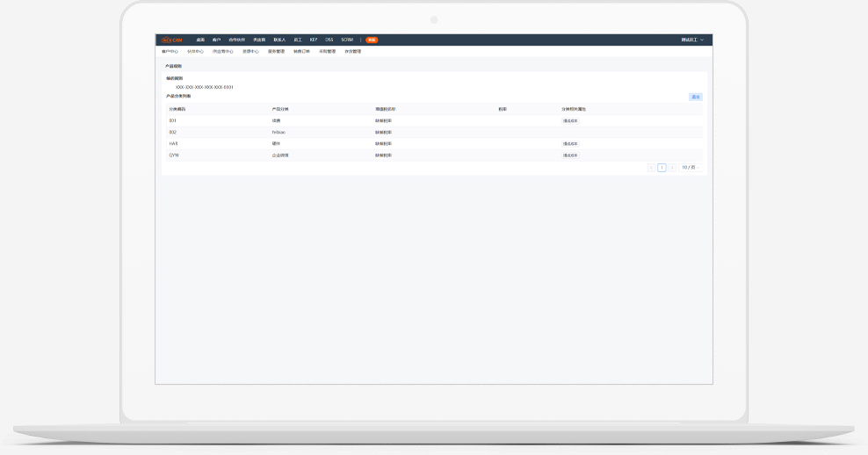Switch to the 服务管理 sub-navigation tab
868x455 pixels.
276,51
